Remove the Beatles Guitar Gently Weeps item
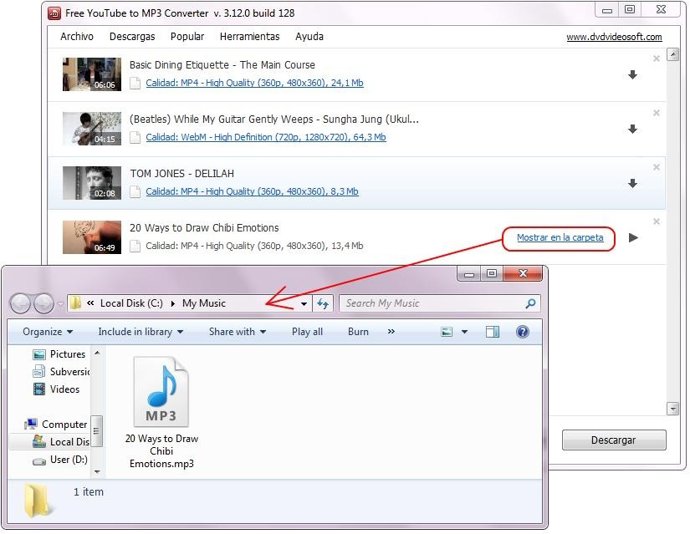The width and height of the screenshot is (690, 534). 656,113
